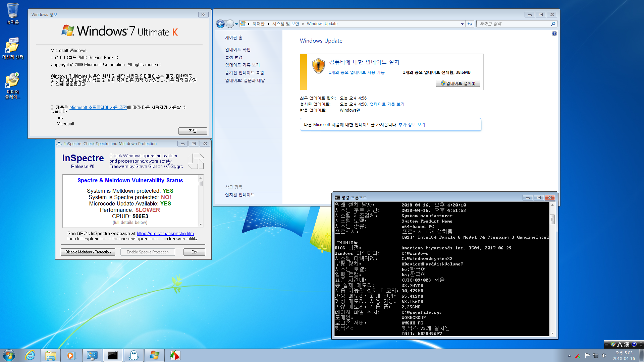Expand breadcrumb arrow after 제어판
The width and height of the screenshot is (644, 362).
pyautogui.click(x=269, y=24)
